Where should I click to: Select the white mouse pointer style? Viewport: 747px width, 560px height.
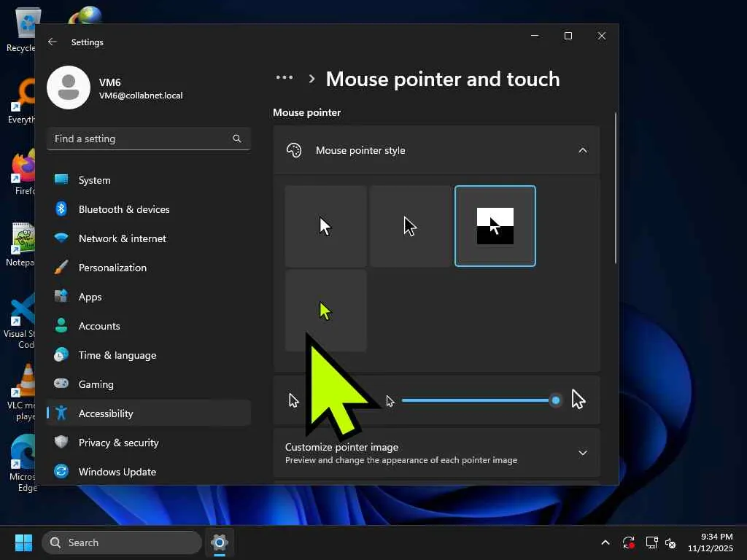(x=326, y=226)
